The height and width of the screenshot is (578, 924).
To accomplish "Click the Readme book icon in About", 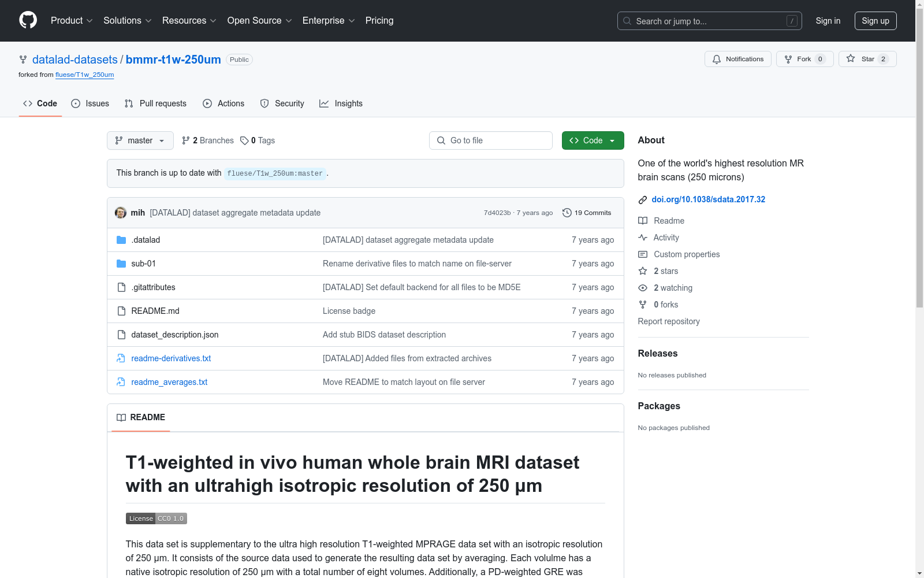I will point(643,221).
